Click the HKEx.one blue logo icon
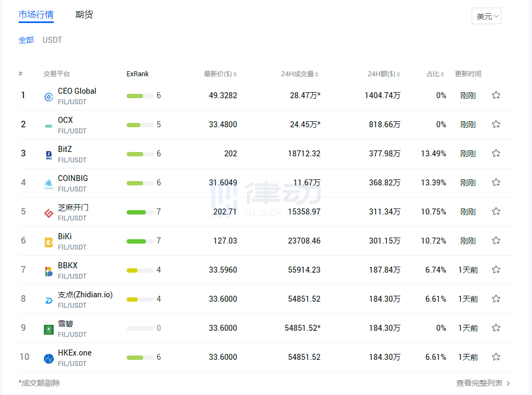532x395 pixels. [x=49, y=359]
